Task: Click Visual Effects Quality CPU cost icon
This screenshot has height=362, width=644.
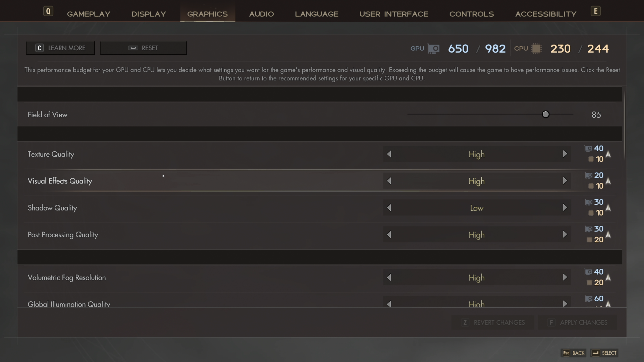Action: (591, 186)
